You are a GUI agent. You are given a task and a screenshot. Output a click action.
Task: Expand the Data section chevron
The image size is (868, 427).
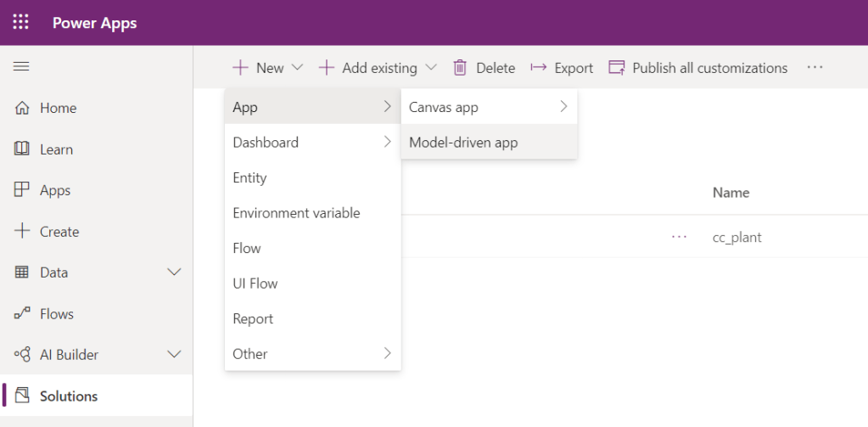175,272
